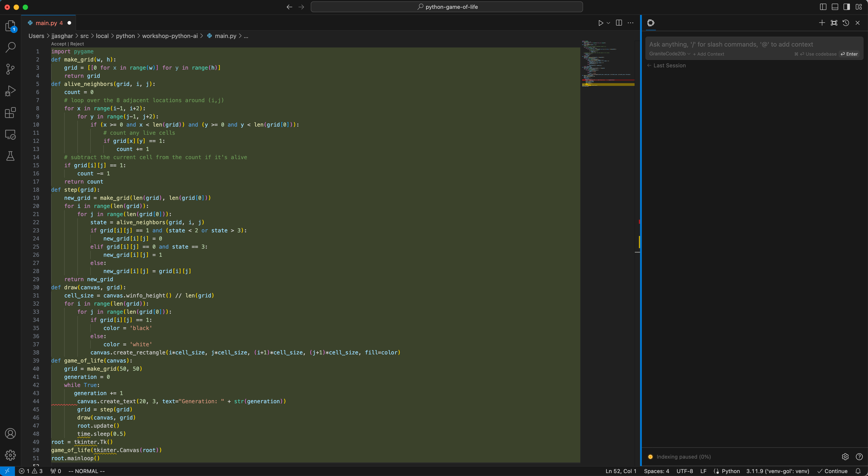The height and width of the screenshot is (476, 868).
Task: Select the Source Control sidebar icon
Action: (11, 68)
